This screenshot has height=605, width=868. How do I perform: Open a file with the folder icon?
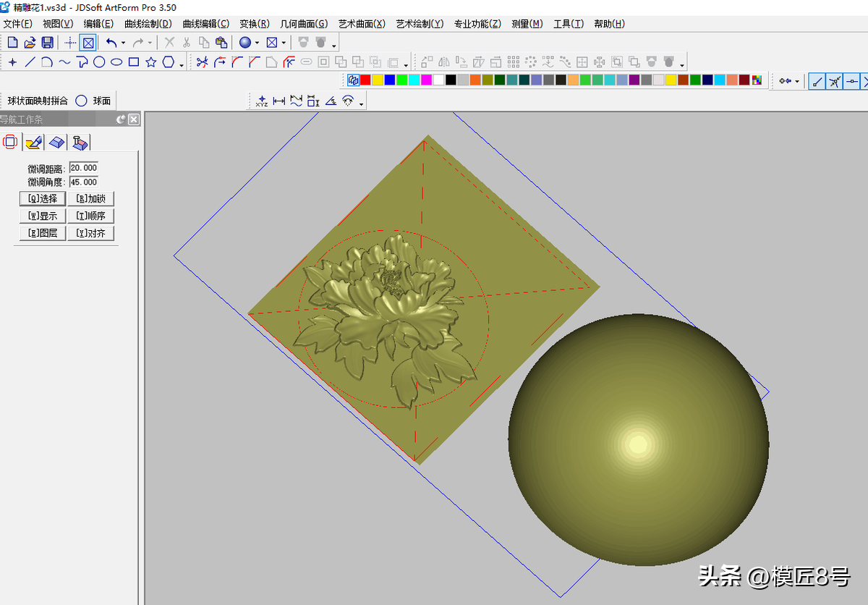[30, 43]
